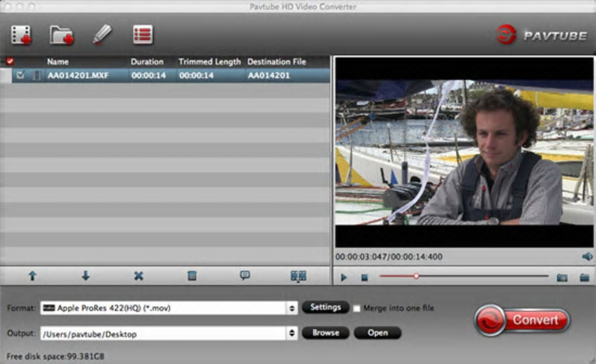The image size is (596, 364).
Task: Click the Duration column header
Action: [x=147, y=61]
